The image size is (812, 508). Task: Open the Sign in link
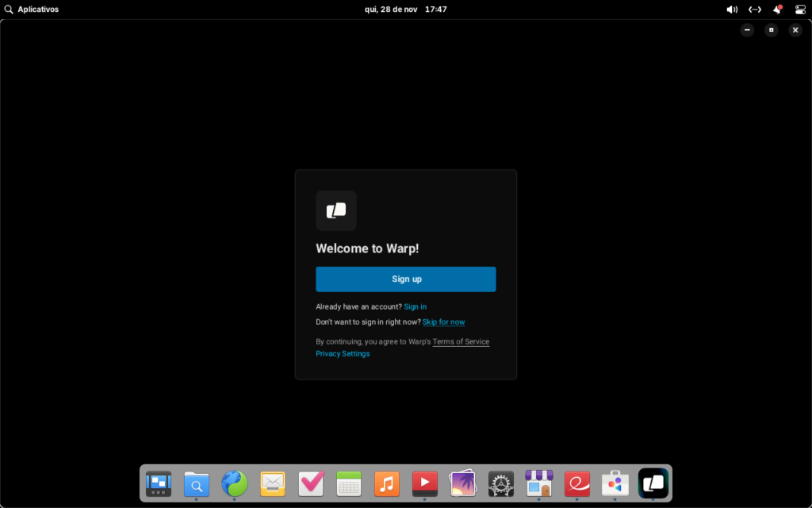pyautogui.click(x=416, y=306)
